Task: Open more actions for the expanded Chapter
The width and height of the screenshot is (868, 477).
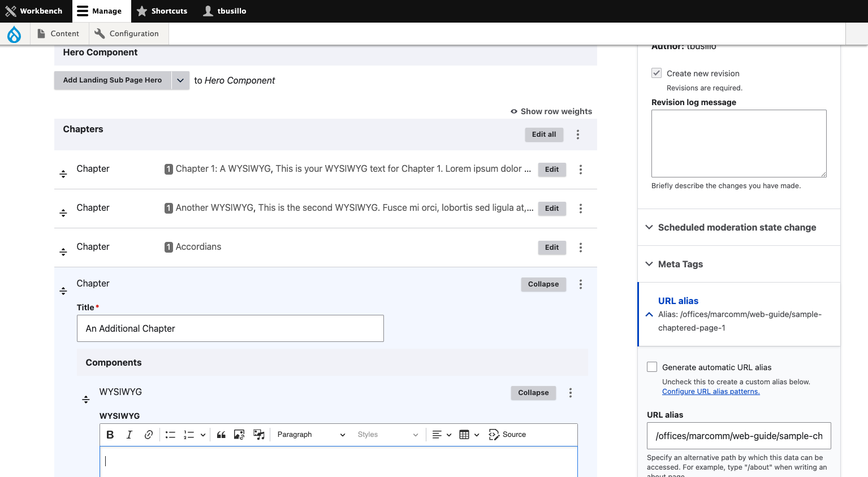Action: click(581, 284)
